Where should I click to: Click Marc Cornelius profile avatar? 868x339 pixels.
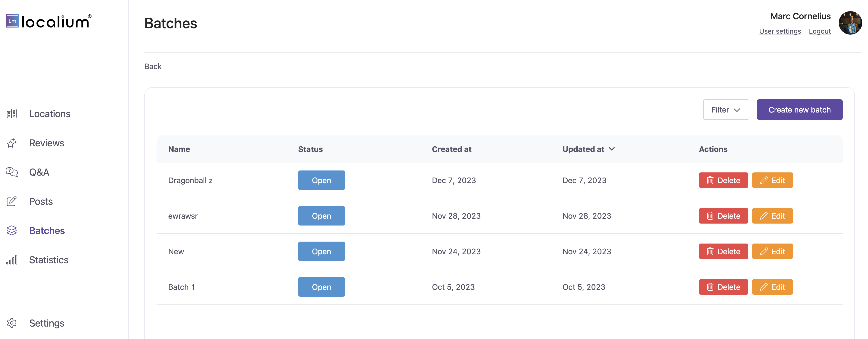click(850, 23)
